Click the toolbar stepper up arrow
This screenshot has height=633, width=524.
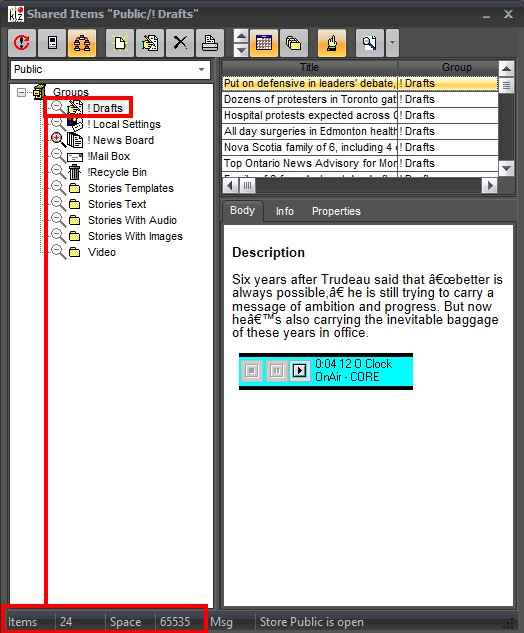tap(241, 36)
